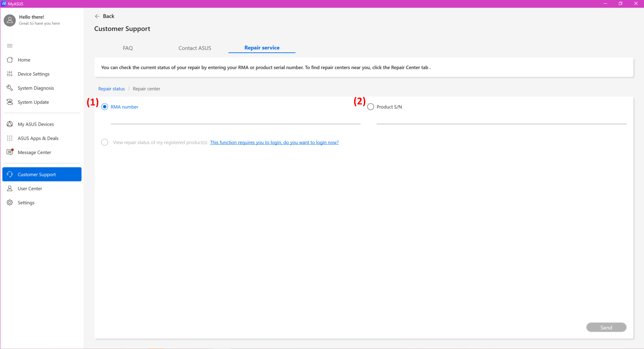Select View repair status of registered products option
Image resolution: width=644 pixels, height=349 pixels.
click(x=105, y=142)
